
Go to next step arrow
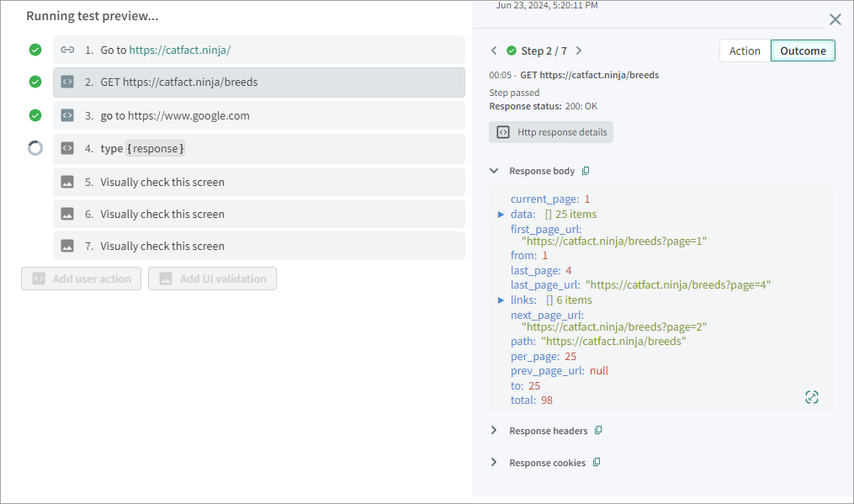pos(579,51)
